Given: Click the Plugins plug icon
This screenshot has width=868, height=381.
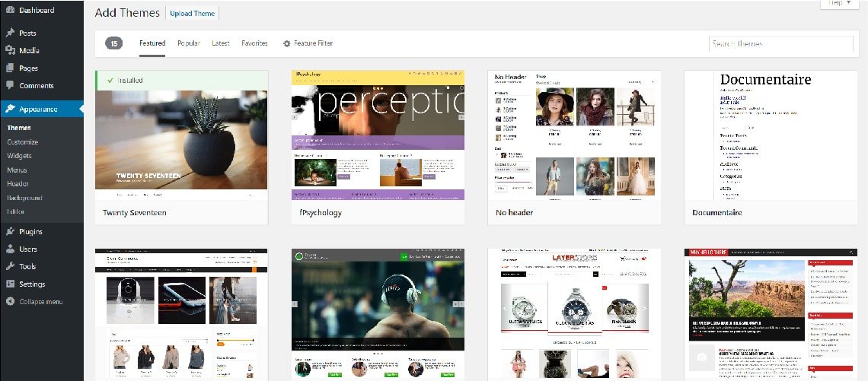Looking at the screenshot, I should coord(10,232).
